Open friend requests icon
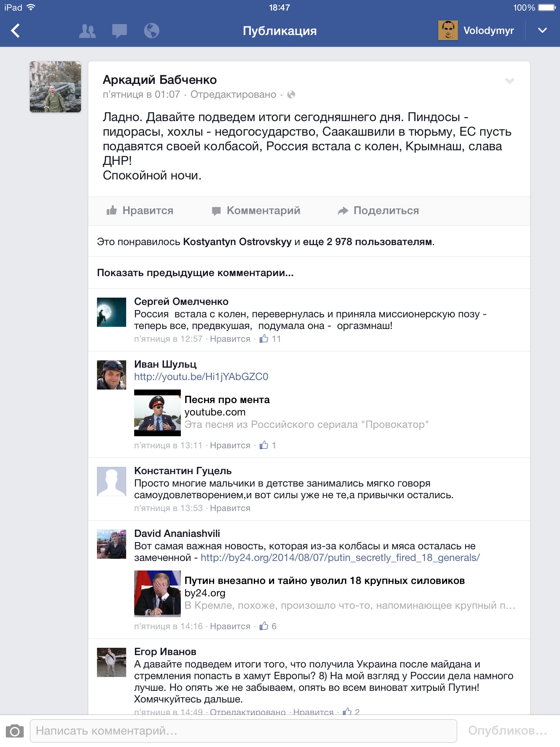 tap(87, 31)
